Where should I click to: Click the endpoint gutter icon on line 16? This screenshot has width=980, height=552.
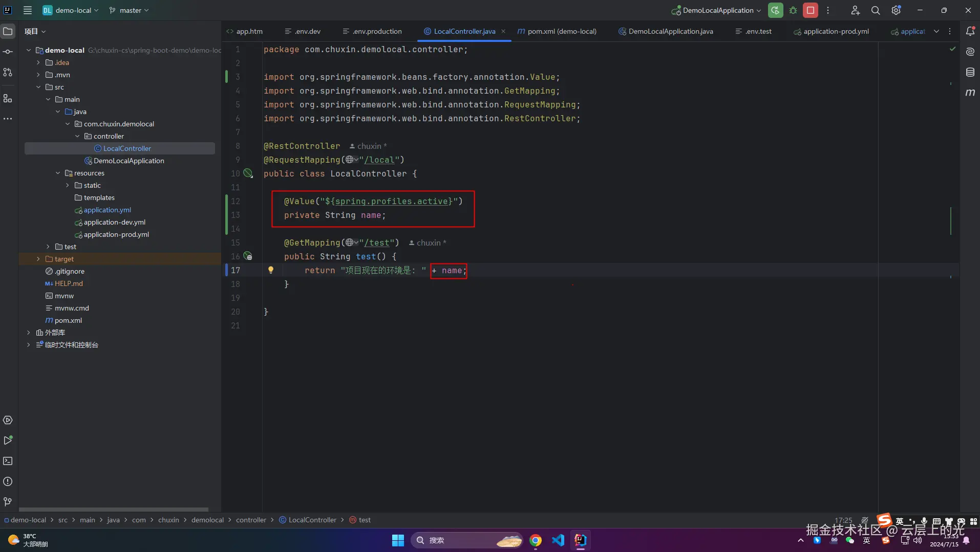(248, 256)
